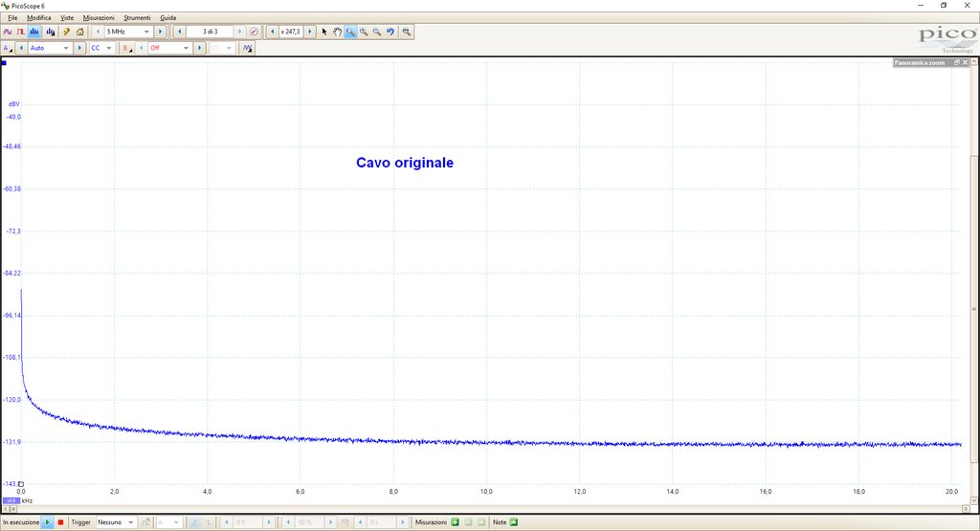Click zoom to full view icon
Viewport: 980px width, 531px height.
tap(406, 32)
